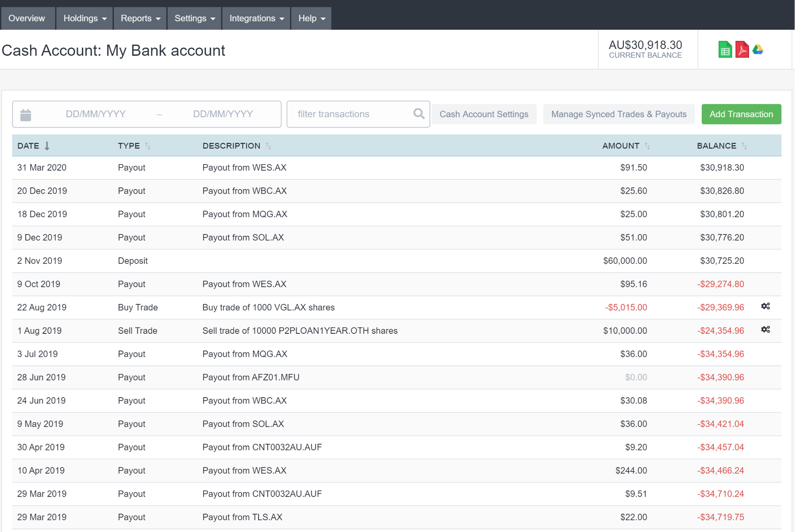The width and height of the screenshot is (795, 532).
Task: Open settings gear on the VGL.AX buy trade
Action: 766,306
